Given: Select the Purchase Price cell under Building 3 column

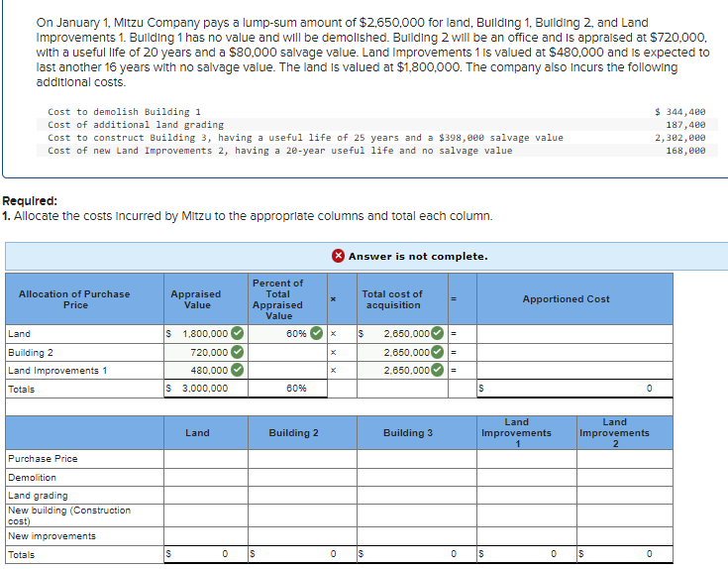Looking at the screenshot, I should 416,459.
